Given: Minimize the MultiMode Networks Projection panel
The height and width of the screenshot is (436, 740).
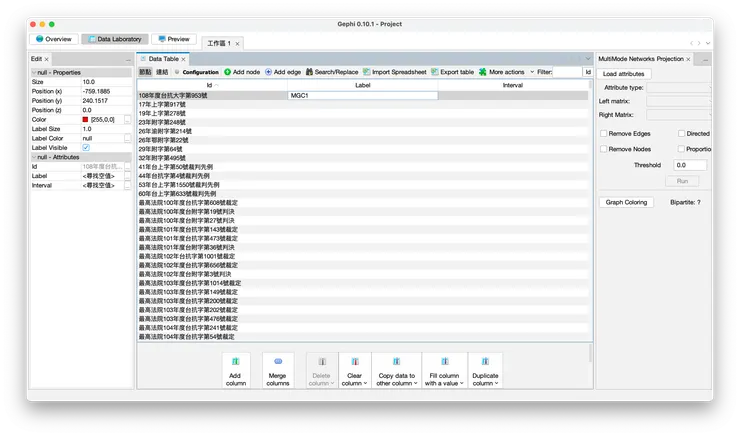Looking at the screenshot, I should pos(705,60).
